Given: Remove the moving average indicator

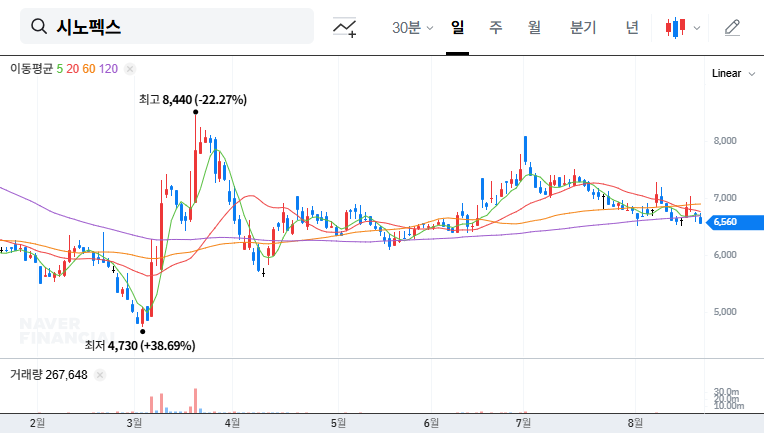Looking at the screenshot, I should 130,69.
